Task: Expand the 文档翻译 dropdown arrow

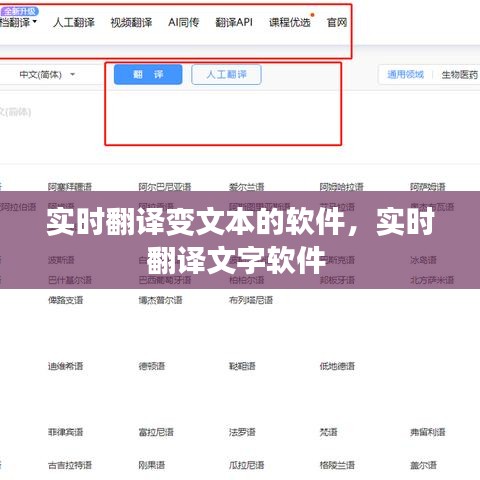Action: point(34,22)
